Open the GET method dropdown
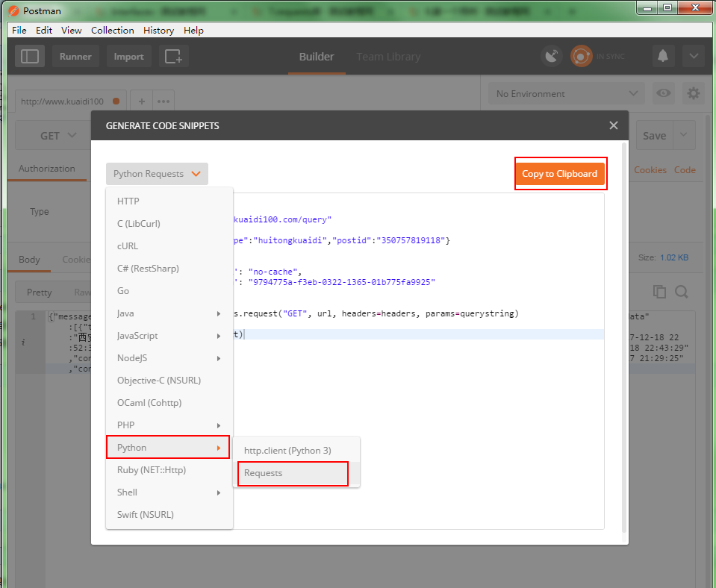This screenshot has height=588, width=716. click(x=58, y=136)
